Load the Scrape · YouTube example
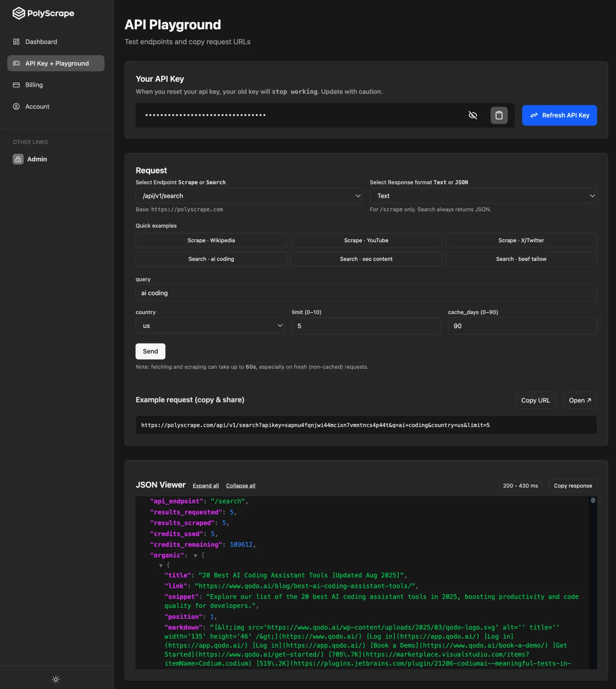616x689 pixels. pyautogui.click(x=366, y=240)
